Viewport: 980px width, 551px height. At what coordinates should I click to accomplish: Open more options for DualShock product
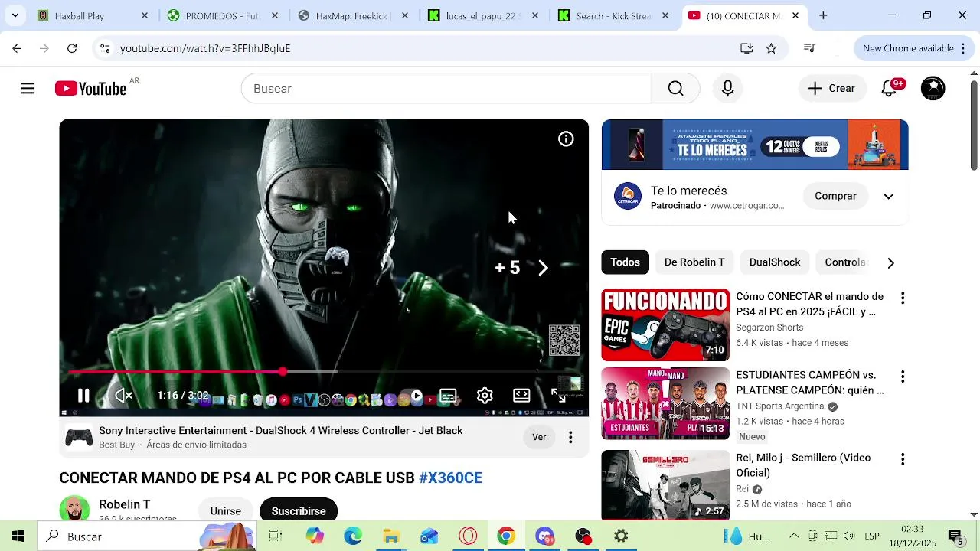570,438
